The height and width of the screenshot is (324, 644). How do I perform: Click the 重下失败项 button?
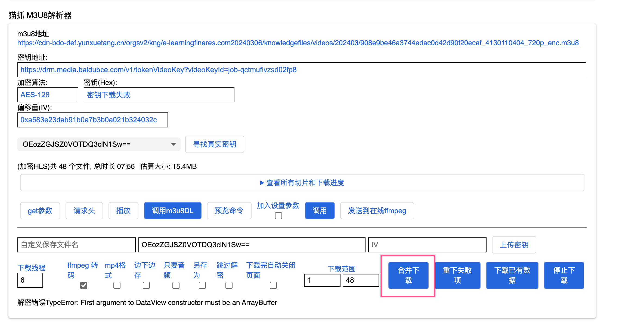pos(457,275)
